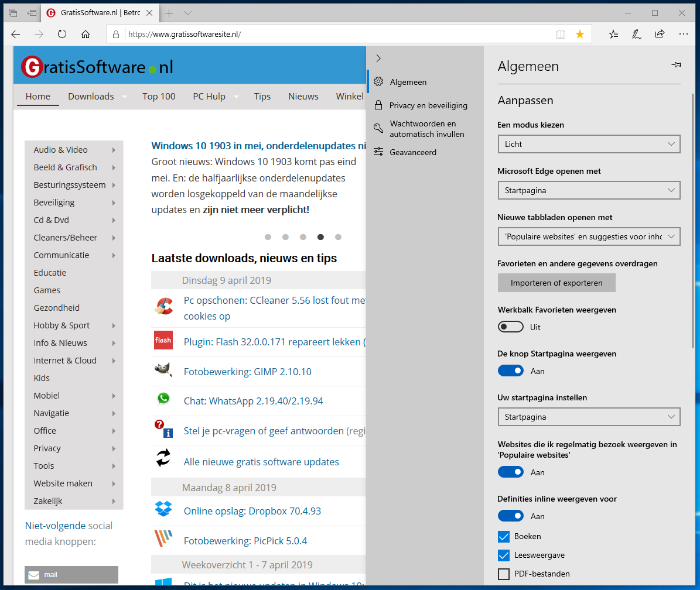Open the GIMP 2.10.10 download link

point(247,372)
